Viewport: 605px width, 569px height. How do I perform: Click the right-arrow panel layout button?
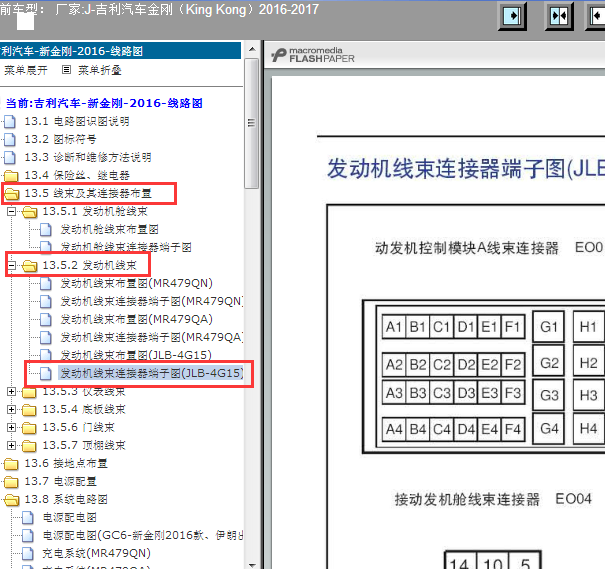[512, 16]
